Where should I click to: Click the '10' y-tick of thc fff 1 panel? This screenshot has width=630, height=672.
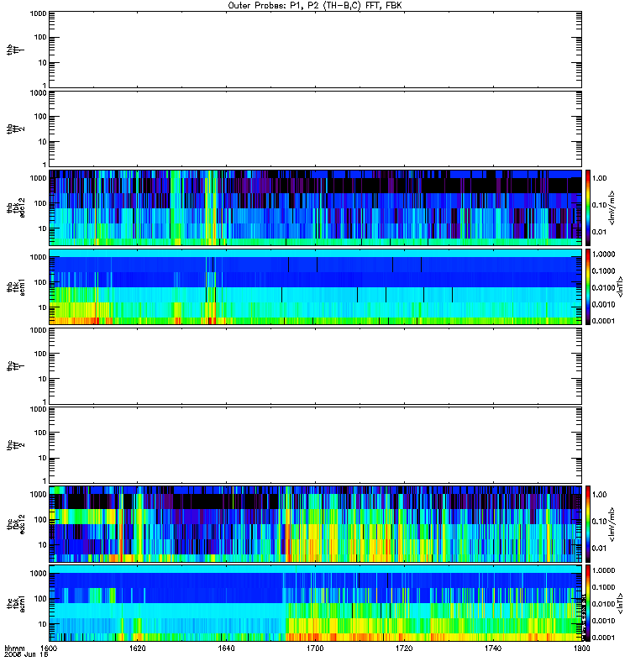43,379
